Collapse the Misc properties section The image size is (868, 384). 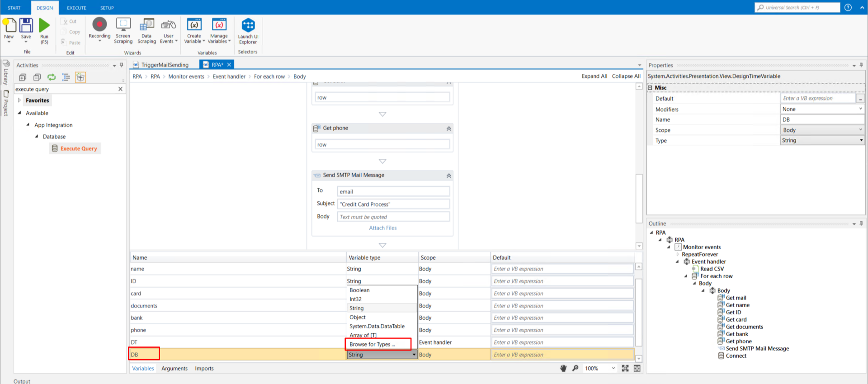coord(650,88)
